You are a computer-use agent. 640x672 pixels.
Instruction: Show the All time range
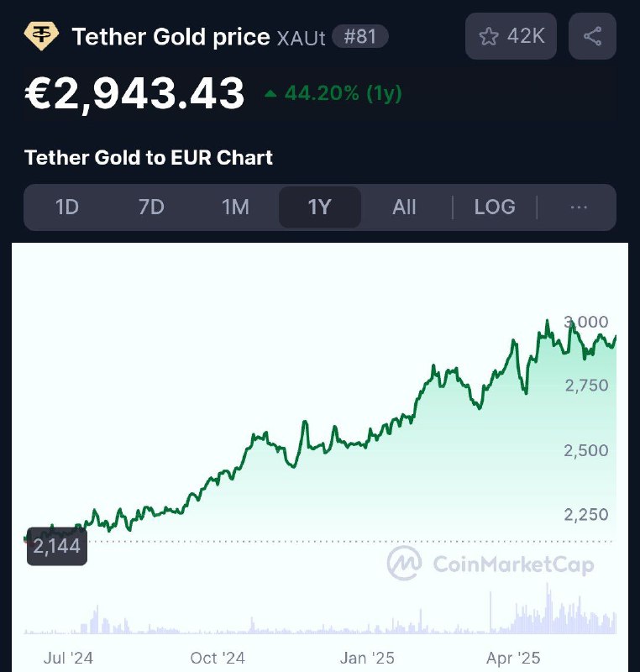[404, 207]
